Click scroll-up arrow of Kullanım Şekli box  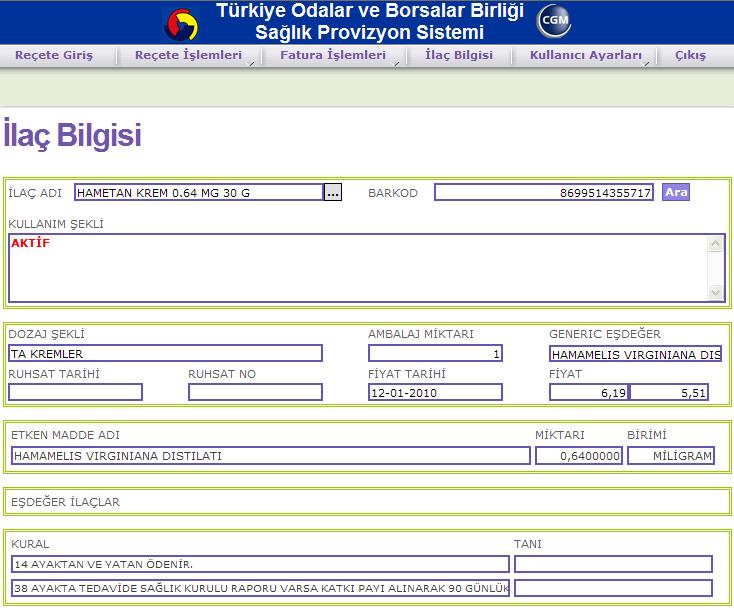(715, 244)
